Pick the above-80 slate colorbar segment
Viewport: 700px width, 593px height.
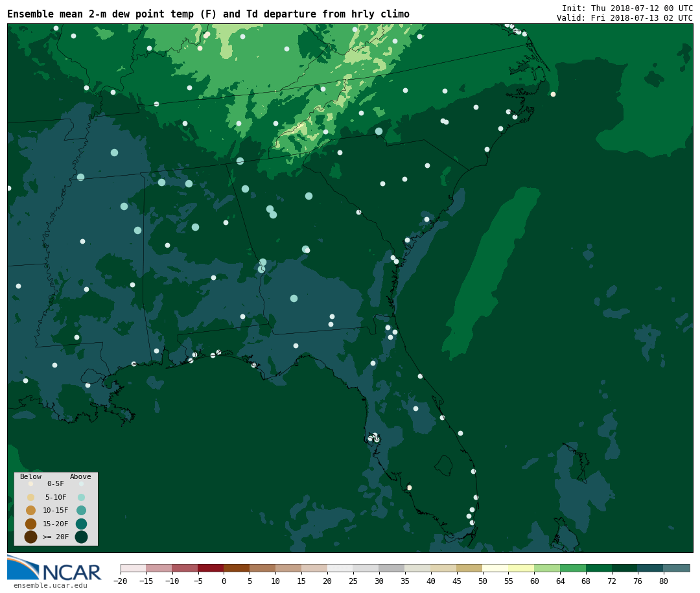(x=677, y=568)
